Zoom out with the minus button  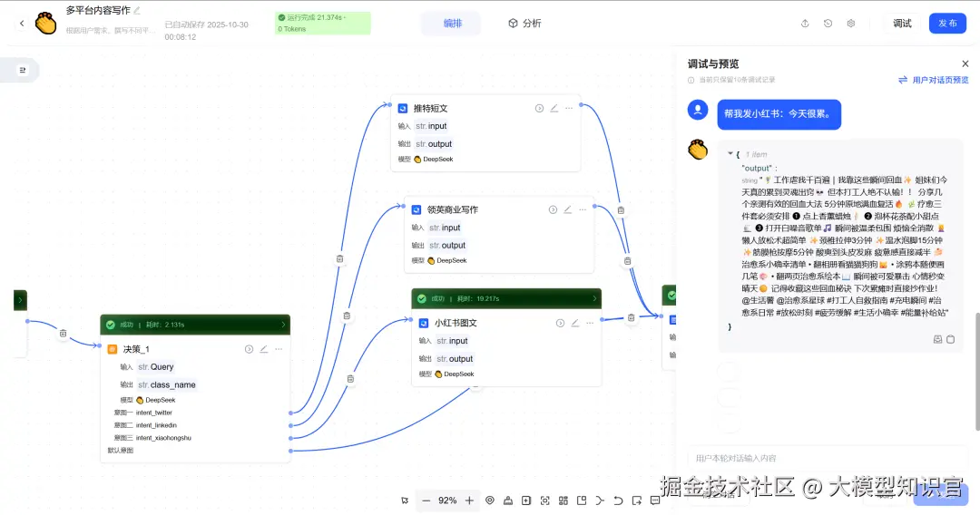[x=426, y=500]
